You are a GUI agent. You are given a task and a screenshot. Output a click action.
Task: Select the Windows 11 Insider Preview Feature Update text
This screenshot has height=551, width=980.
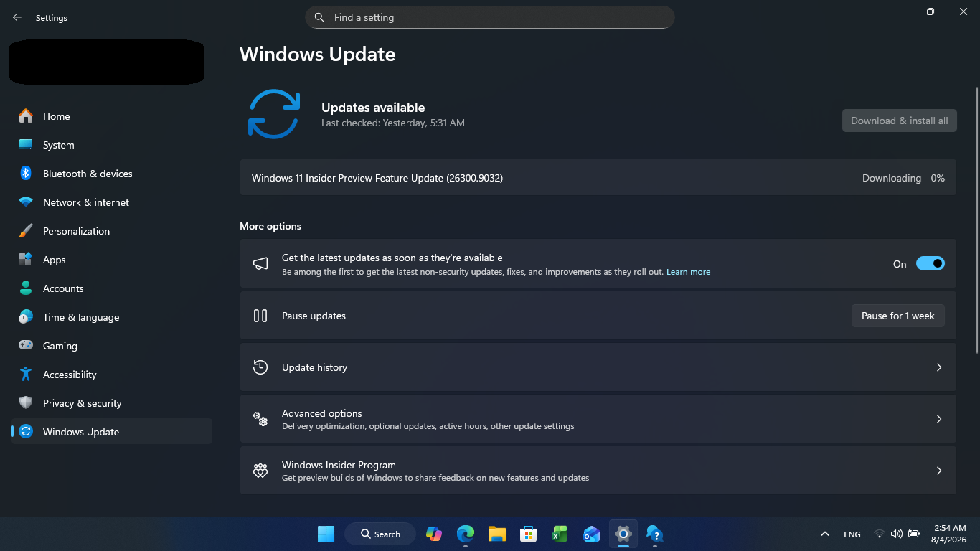point(377,178)
